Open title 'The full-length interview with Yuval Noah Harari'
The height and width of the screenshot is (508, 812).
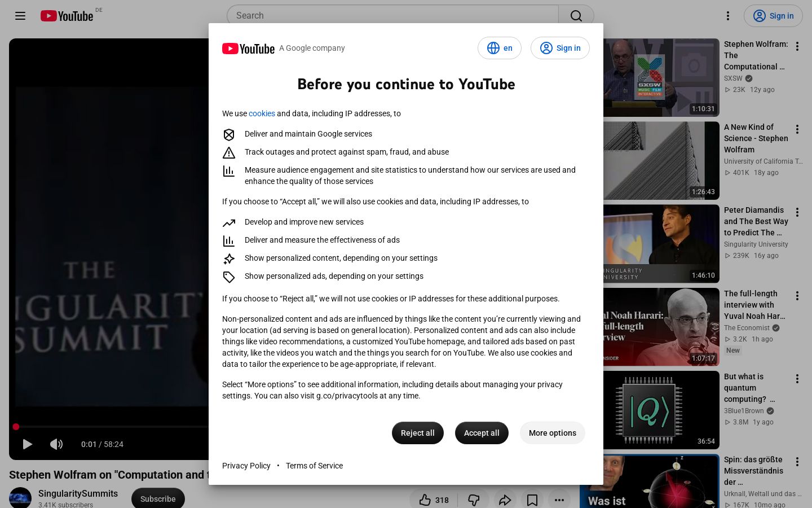pyautogui.click(x=755, y=305)
